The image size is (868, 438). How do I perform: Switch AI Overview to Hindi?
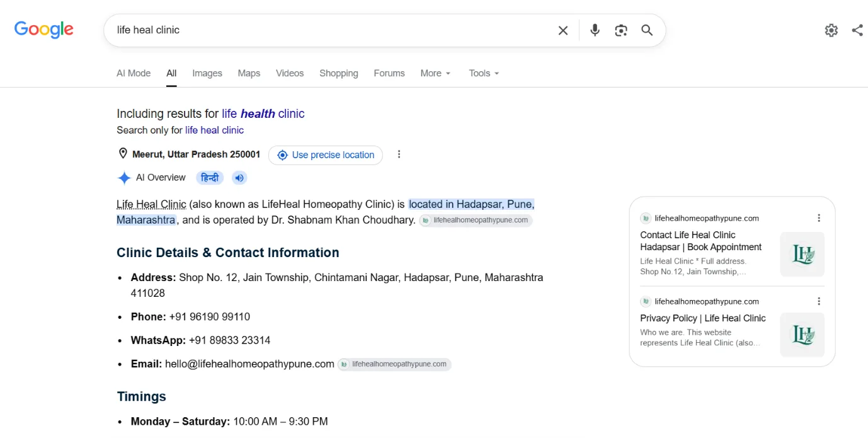[210, 178]
